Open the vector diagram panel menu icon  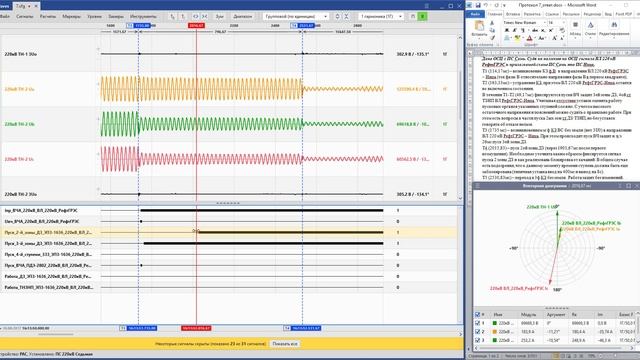478,186
